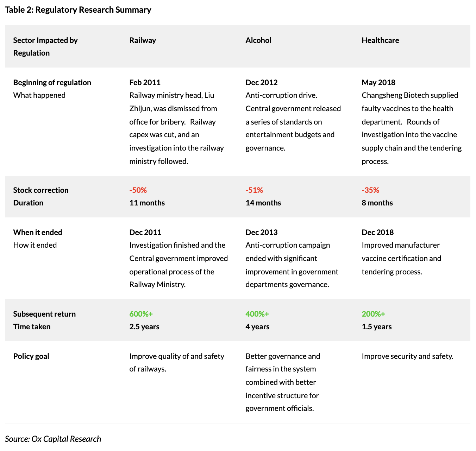The height and width of the screenshot is (451, 476).
Task: Click the green '400%+' subsequent return
Action: (257, 314)
